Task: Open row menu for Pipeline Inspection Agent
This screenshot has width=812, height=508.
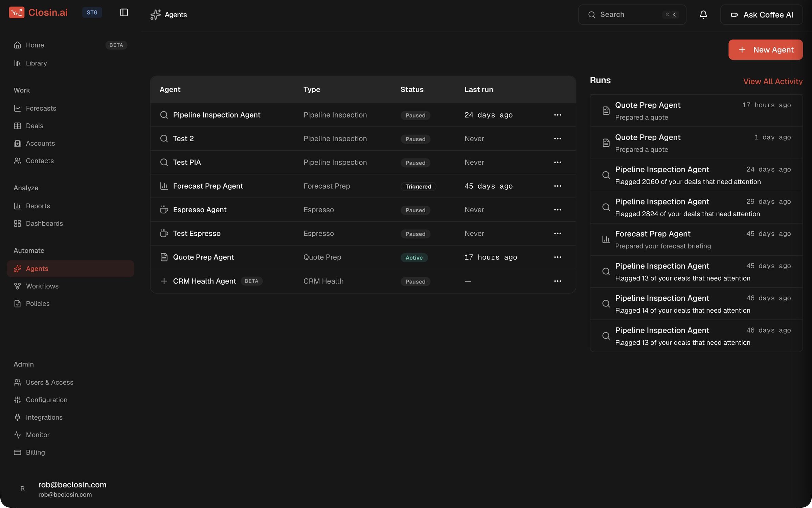Action: coord(558,115)
